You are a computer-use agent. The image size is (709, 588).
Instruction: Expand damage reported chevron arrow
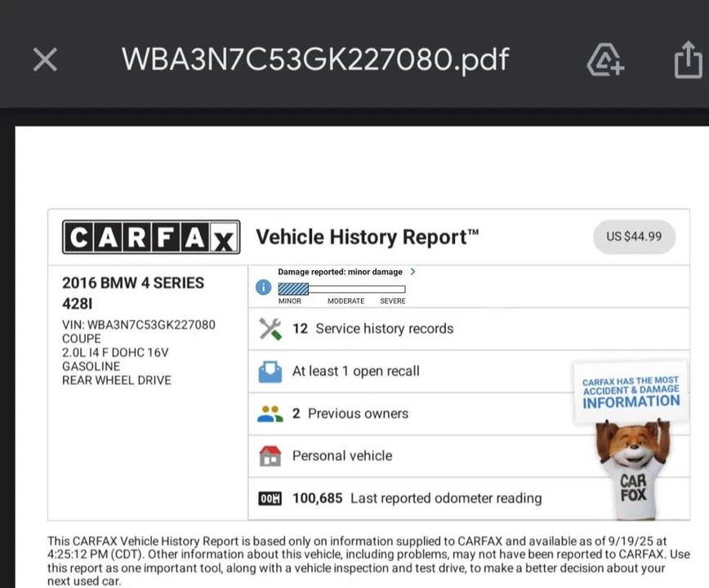pos(412,272)
